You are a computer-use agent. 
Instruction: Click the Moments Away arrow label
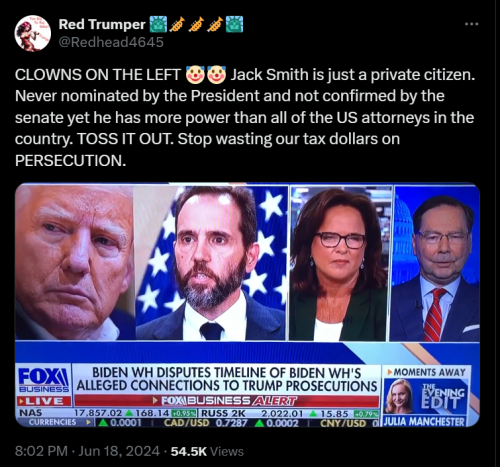tap(426, 372)
